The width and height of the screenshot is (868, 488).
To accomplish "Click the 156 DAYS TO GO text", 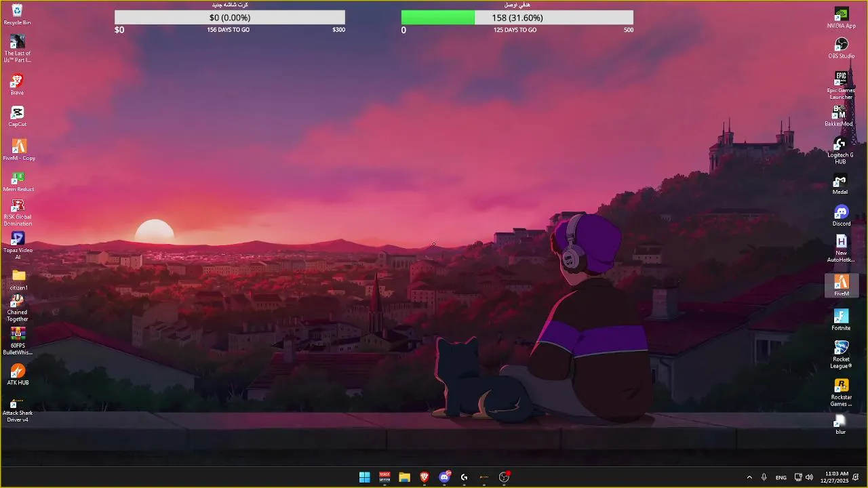I will pos(228,30).
